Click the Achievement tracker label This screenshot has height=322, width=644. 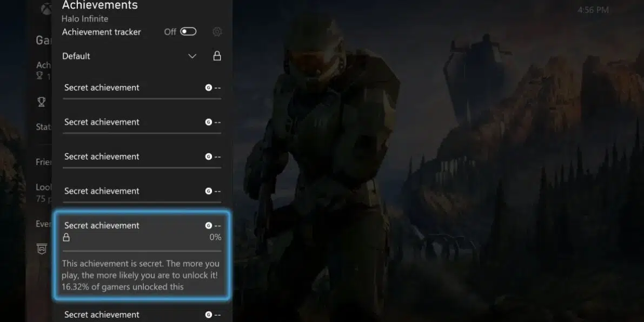pyautogui.click(x=102, y=32)
